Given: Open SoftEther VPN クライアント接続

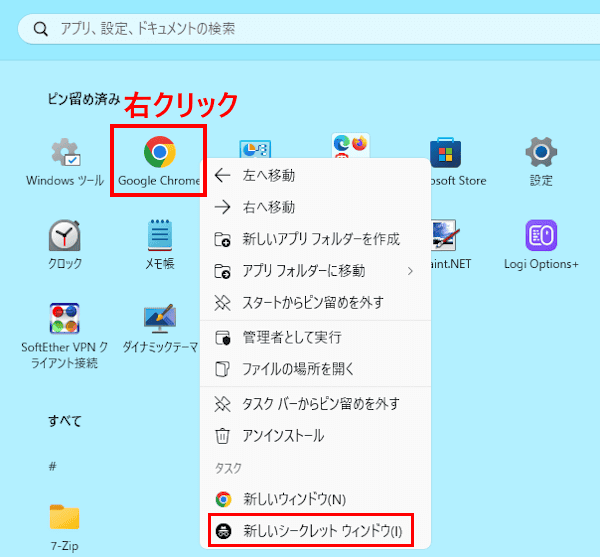Looking at the screenshot, I should 65,336.
